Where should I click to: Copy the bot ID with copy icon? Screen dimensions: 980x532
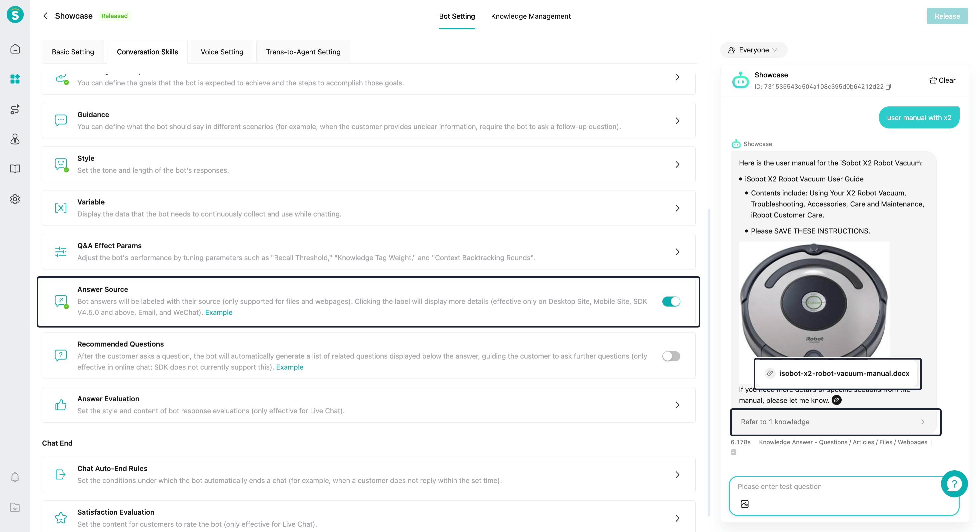pos(888,87)
